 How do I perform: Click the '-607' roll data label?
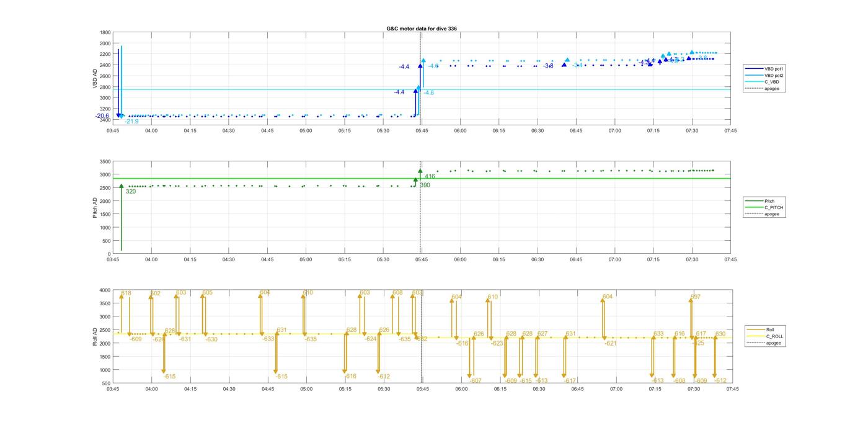(476, 381)
